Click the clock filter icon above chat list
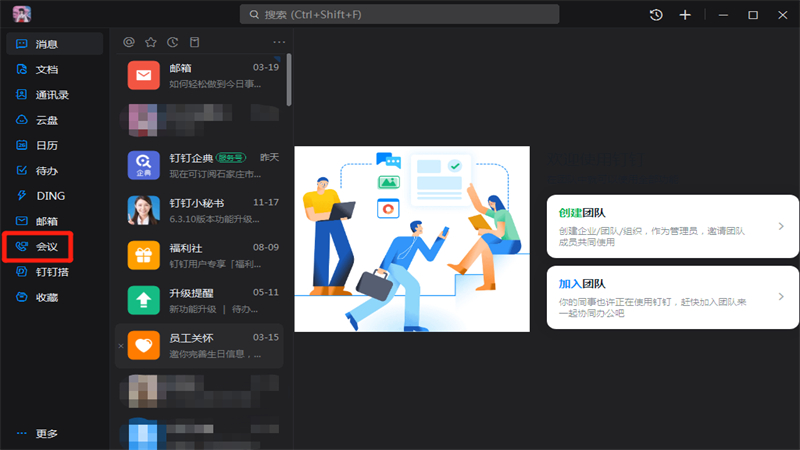 click(172, 42)
